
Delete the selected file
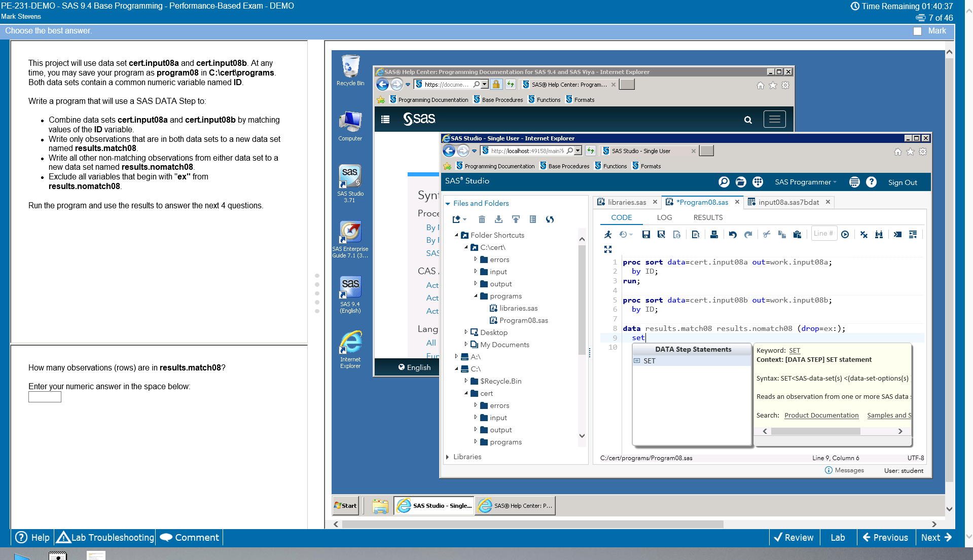[482, 219]
